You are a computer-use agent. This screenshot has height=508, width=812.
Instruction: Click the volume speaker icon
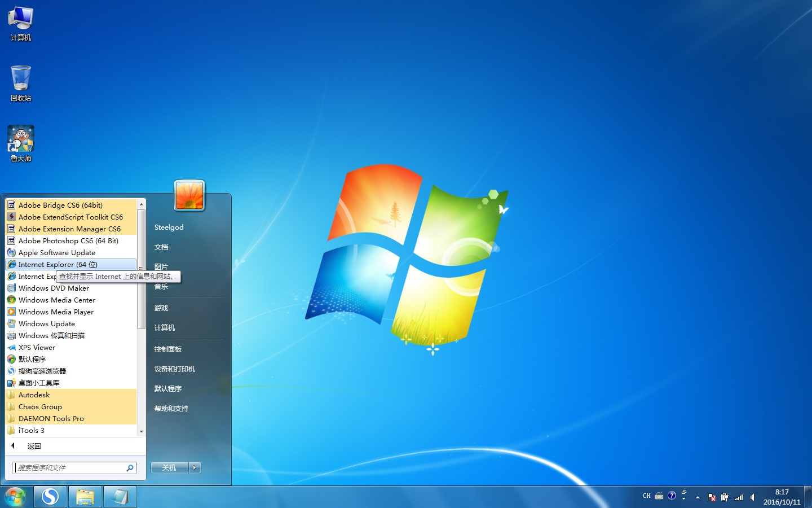(x=752, y=497)
